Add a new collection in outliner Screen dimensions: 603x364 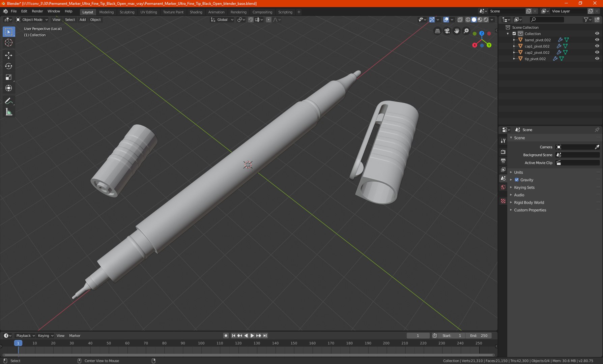[597, 20]
